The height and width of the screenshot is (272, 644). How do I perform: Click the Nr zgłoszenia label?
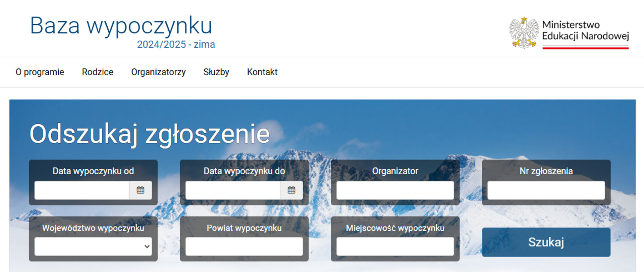[546, 171]
